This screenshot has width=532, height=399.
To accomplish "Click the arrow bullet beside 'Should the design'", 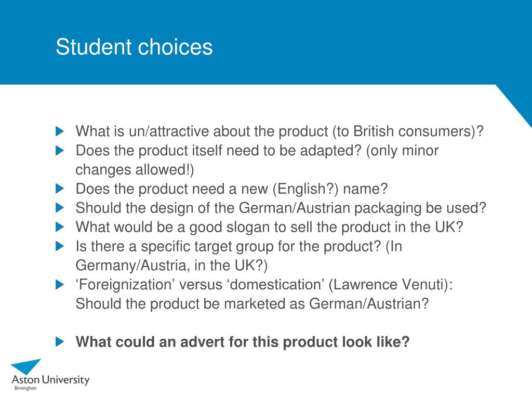I will 60,208.
